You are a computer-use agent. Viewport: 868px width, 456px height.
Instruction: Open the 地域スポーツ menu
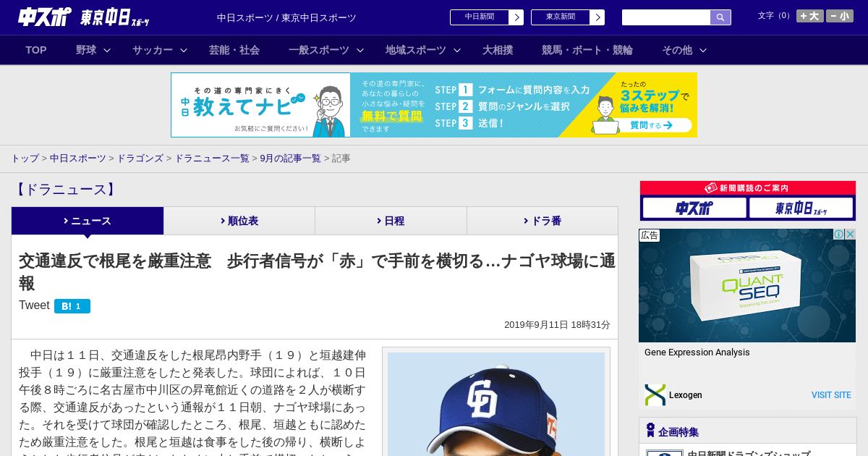tap(416, 50)
